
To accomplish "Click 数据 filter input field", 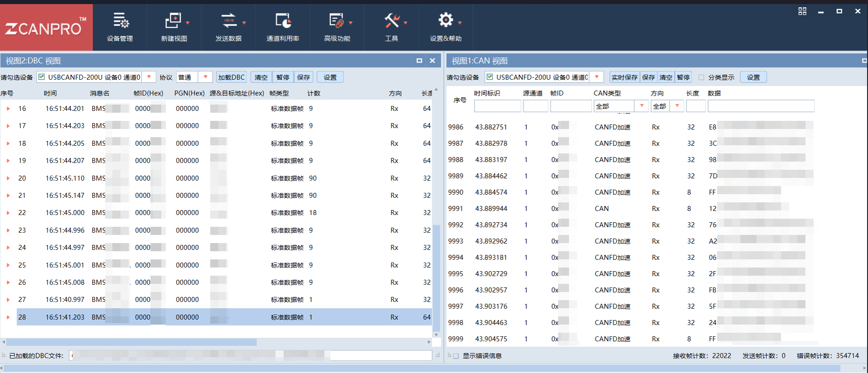I will pos(761,106).
